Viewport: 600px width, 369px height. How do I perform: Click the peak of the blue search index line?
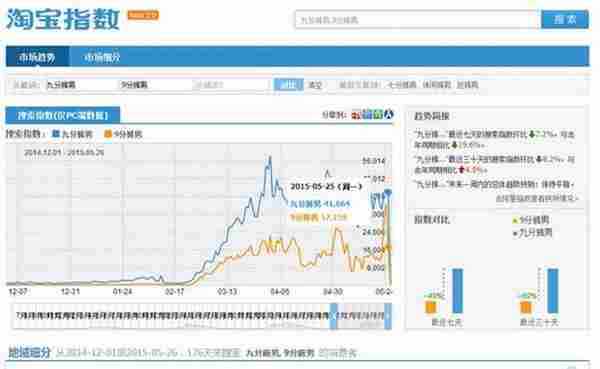270,157
